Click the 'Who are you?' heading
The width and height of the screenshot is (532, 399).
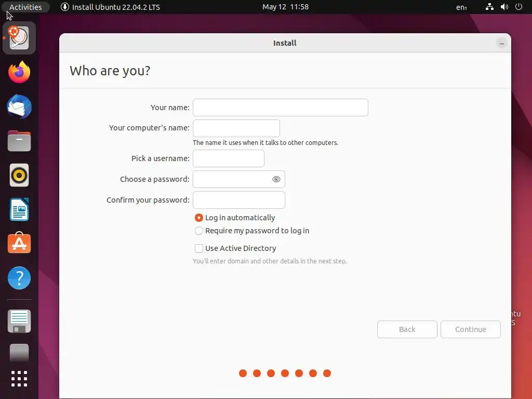click(x=110, y=71)
